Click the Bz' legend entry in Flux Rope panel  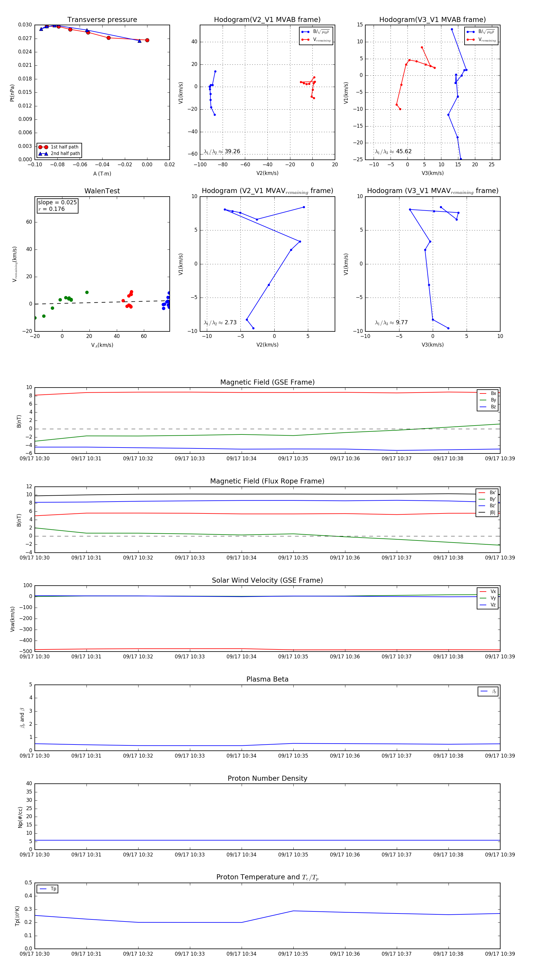tap(487, 506)
